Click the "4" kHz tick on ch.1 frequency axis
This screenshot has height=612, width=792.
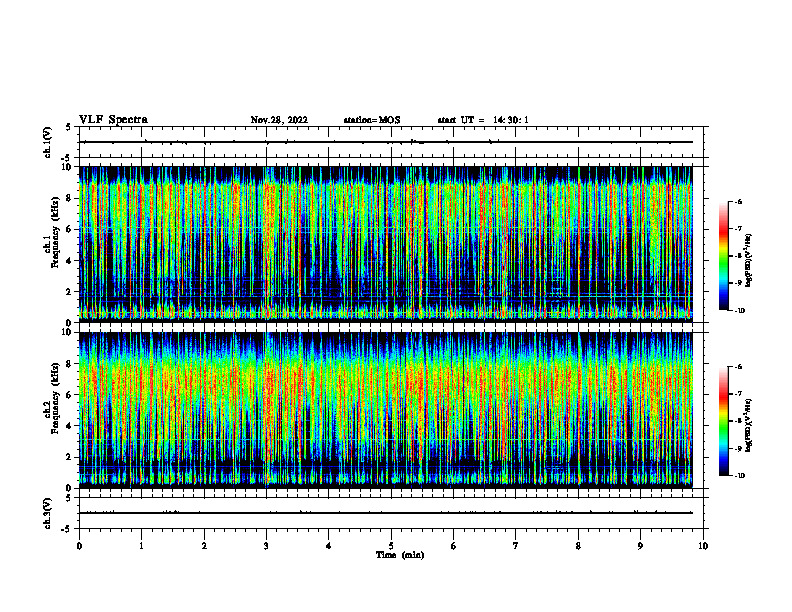69,261
